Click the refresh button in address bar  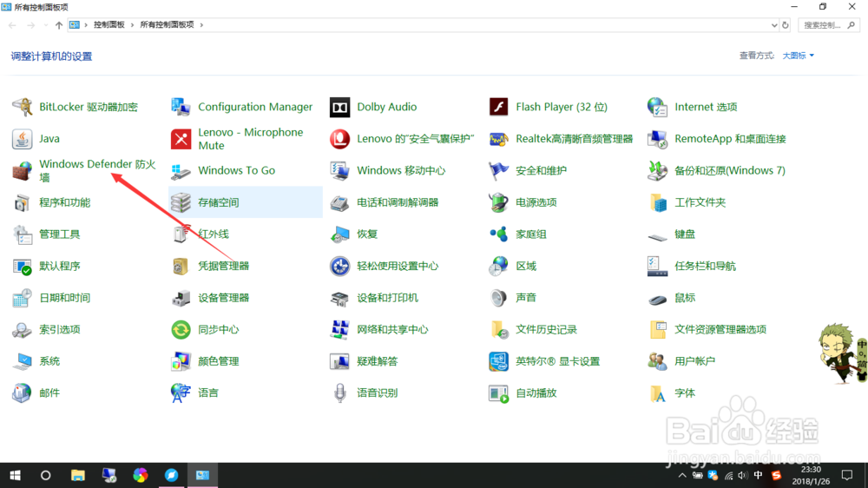click(x=785, y=25)
